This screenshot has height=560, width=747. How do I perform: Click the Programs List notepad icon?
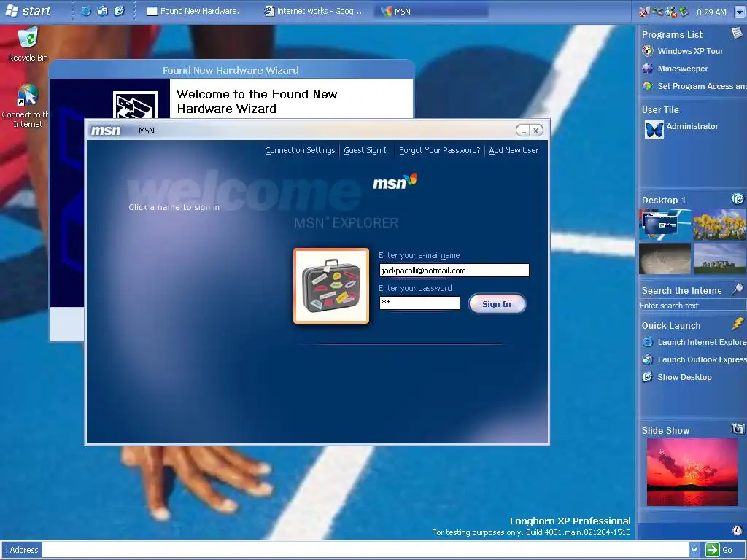737,33
